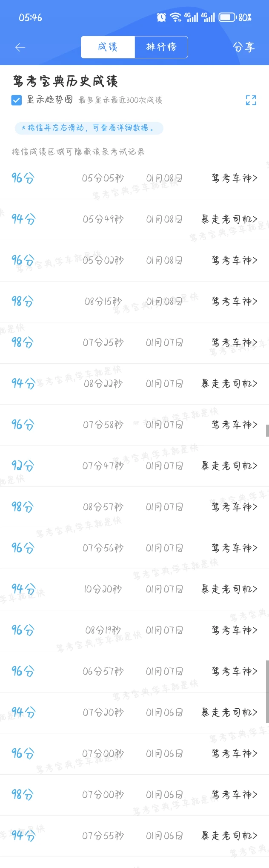Tap the 98分 score at 08分57秒

pos(23,507)
